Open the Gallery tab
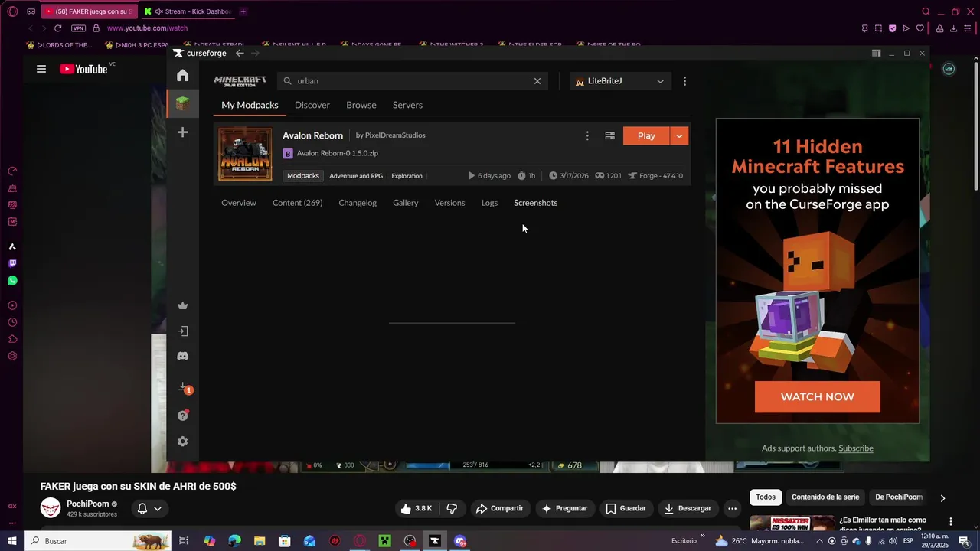 (x=406, y=203)
